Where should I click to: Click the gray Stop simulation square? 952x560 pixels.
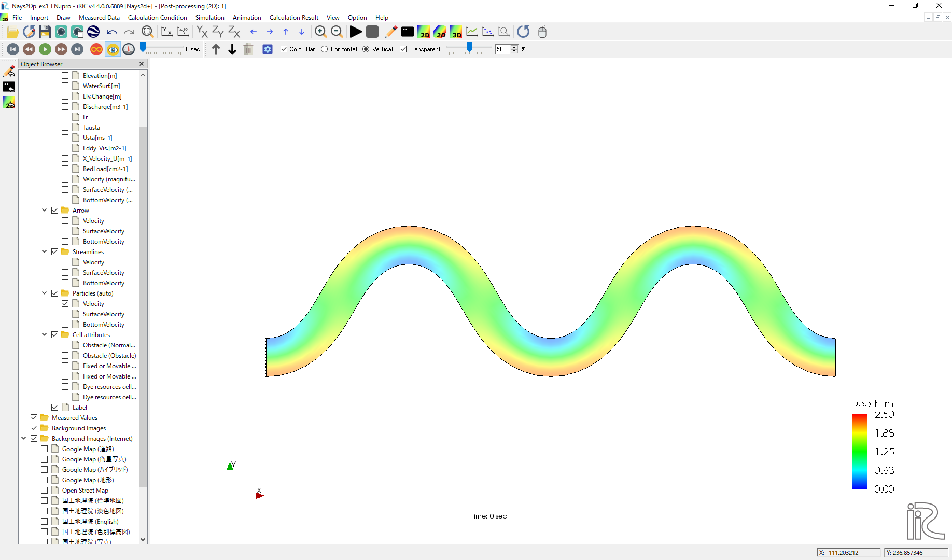(372, 32)
